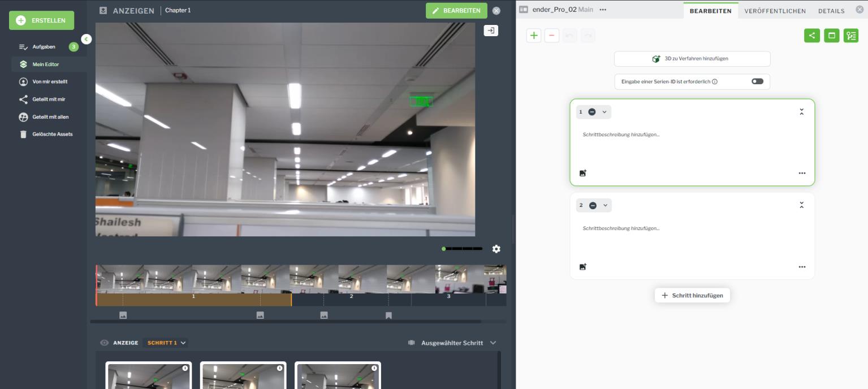This screenshot has width=868, height=389.
Task: Close the ender_Pro_02 editor panel
Action: coord(860,10)
